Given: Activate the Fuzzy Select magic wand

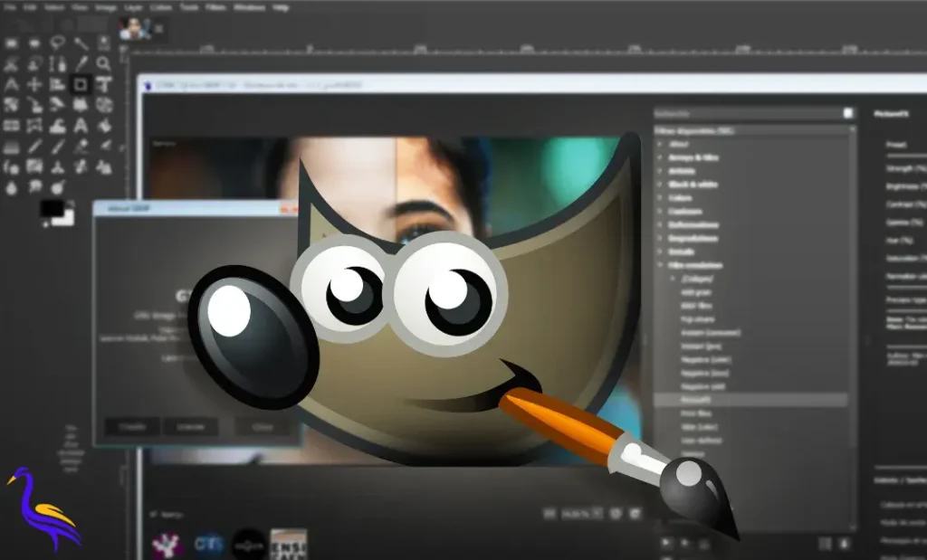Looking at the screenshot, I should 81,43.
